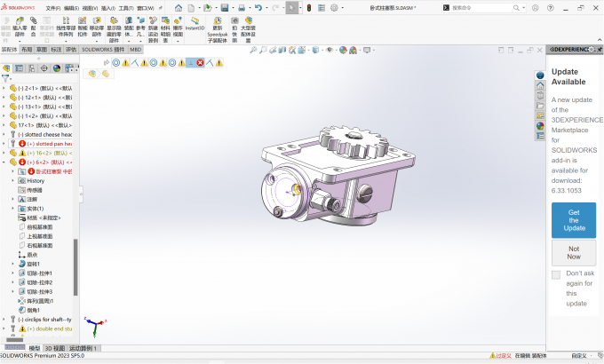The height and width of the screenshot is (364, 604).
Task: Open the Options gear icon in title bar
Action: tap(334, 8)
